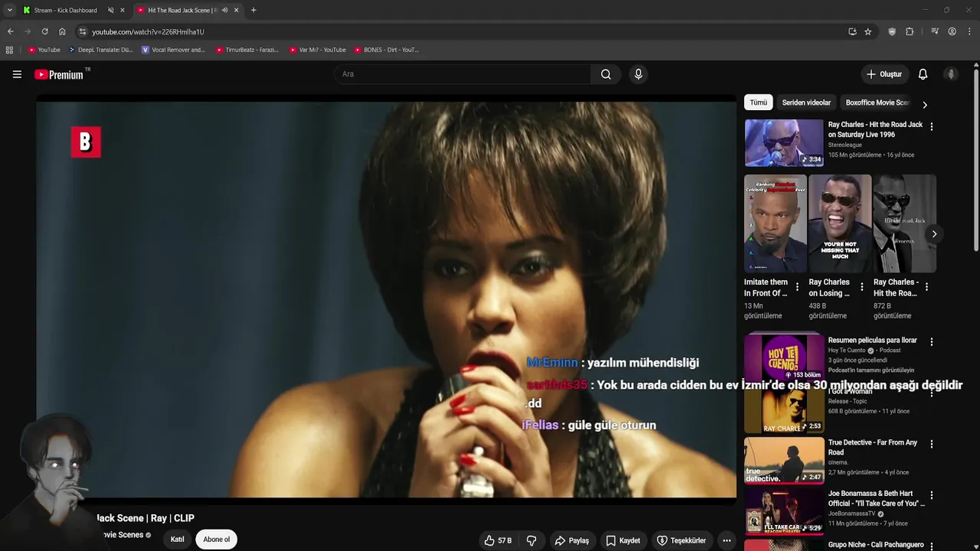Click the search magnifier button
Viewport: 980px width, 551px height.
tap(606, 74)
